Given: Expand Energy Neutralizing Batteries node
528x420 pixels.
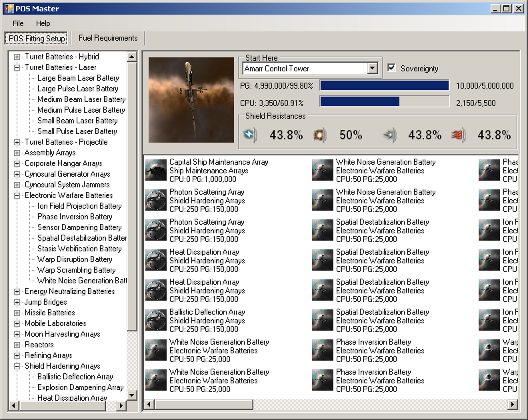Looking at the screenshot, I should 17,292.
